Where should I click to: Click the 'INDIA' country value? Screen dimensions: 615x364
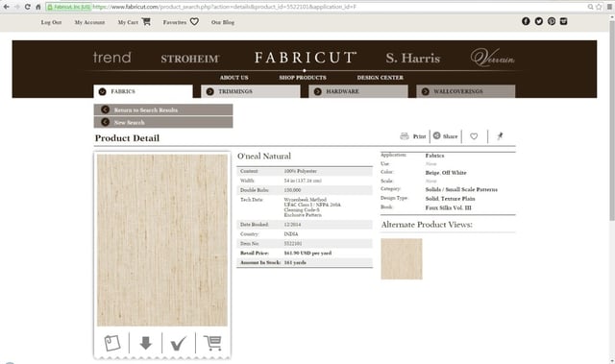(x=290, y=234)
